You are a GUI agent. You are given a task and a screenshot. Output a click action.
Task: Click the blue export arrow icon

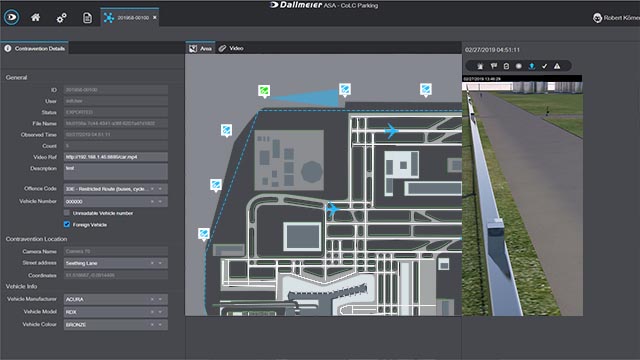tap(532, 66)
